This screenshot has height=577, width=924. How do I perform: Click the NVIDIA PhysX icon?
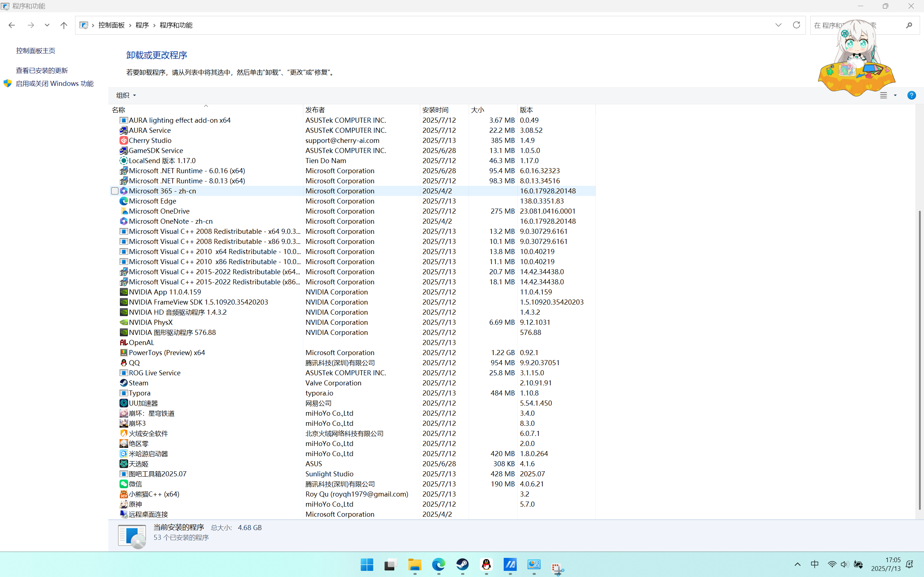pyautogui.click(x=123, y=323)
